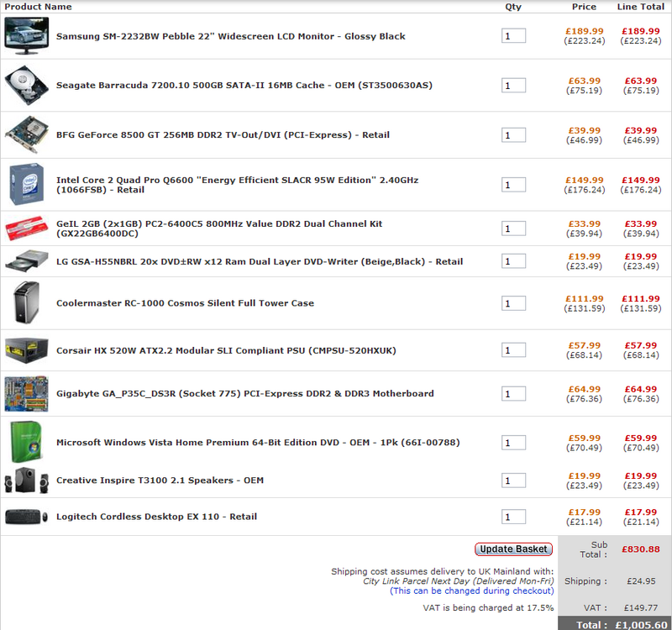
Task: Click the Intel Core 2 Quad box thumbnail
Action: pos(27,184)
